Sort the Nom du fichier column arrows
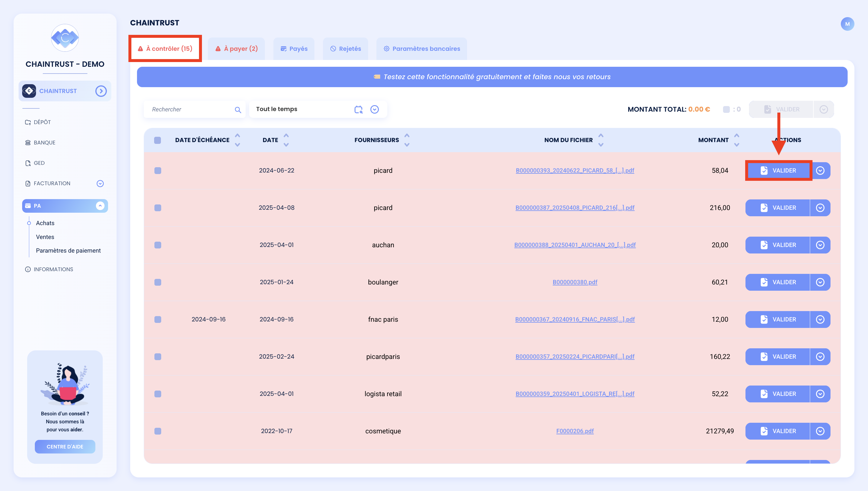Screen dimensions: 868x491 pos(601,140)
